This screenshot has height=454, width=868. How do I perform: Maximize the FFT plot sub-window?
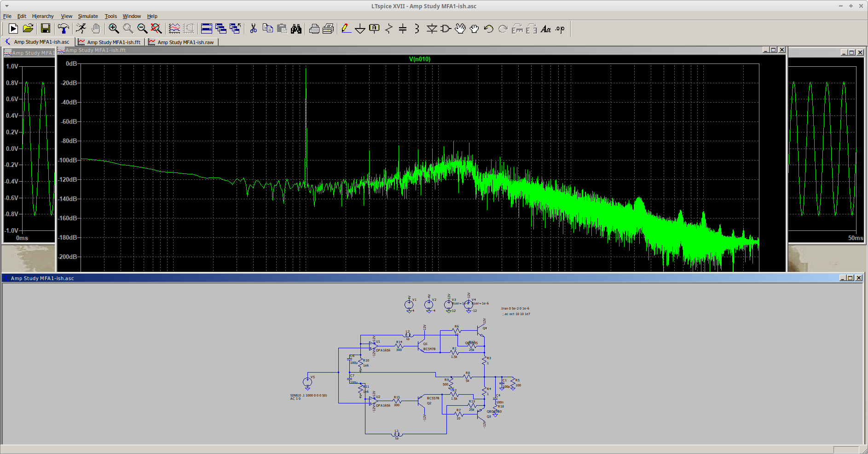click(774, 50)
